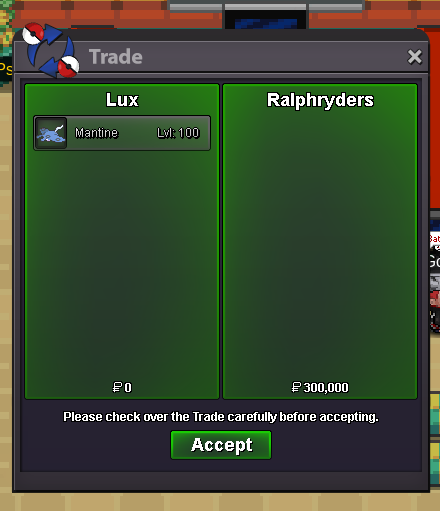Click the Trade window title text
The height and width of the screenshot is (511, 440).
pos(116,57)
